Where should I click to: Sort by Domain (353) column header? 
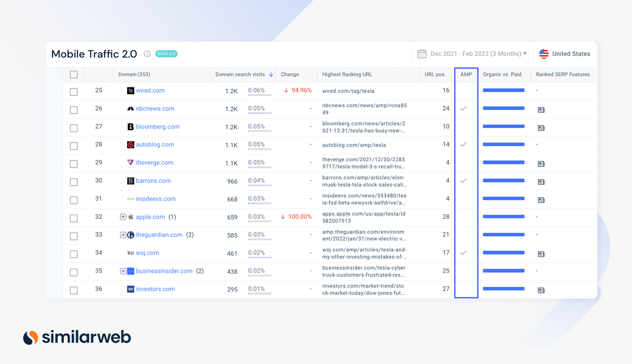(134, 74)
